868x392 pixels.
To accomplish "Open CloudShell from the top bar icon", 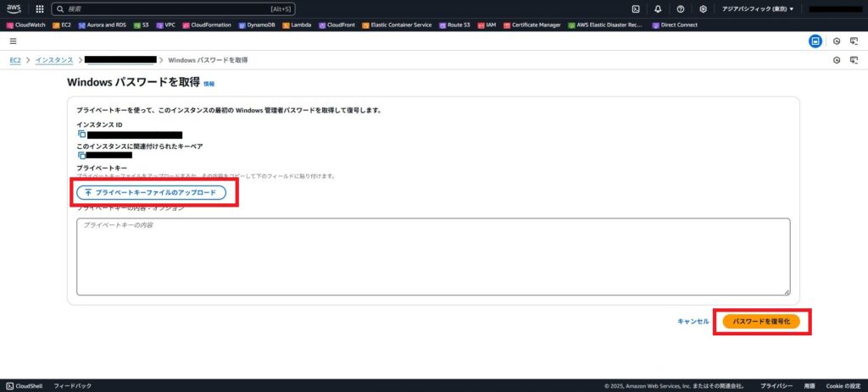I will (636, 8).
